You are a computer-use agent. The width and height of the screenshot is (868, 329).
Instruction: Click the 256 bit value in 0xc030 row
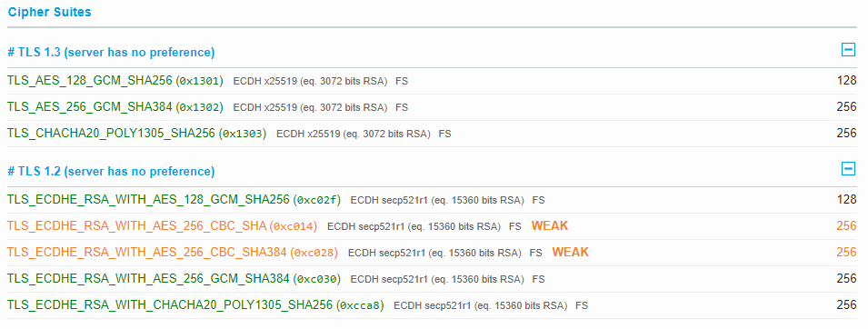tap(846, 279)
